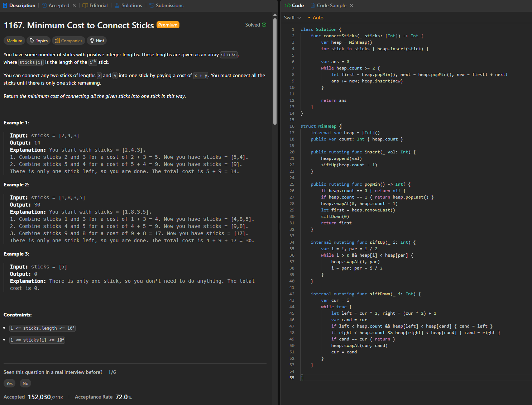Screen dimensions: 532x405
Task: Close the Code Sample tab
Action: click(x=351, y=5)
